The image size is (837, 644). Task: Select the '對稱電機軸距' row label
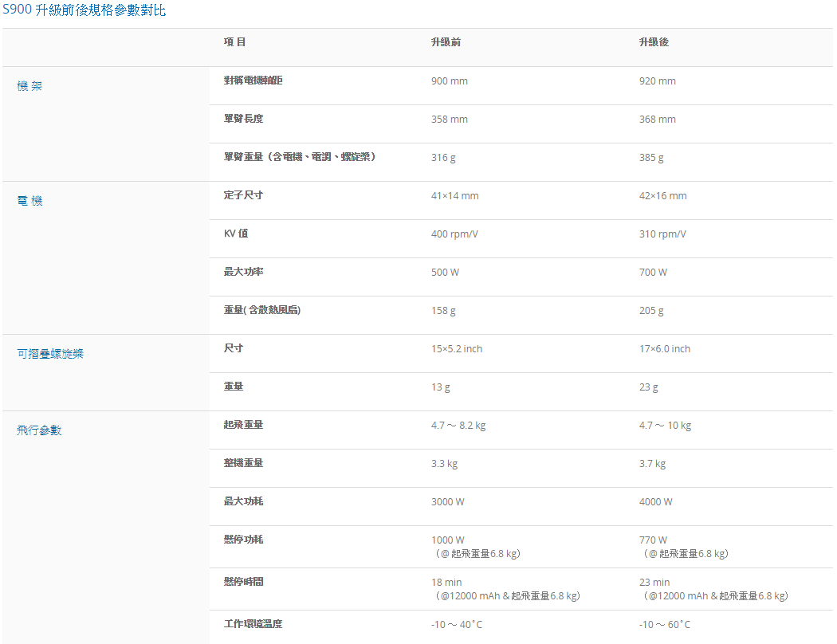[253, 80]
